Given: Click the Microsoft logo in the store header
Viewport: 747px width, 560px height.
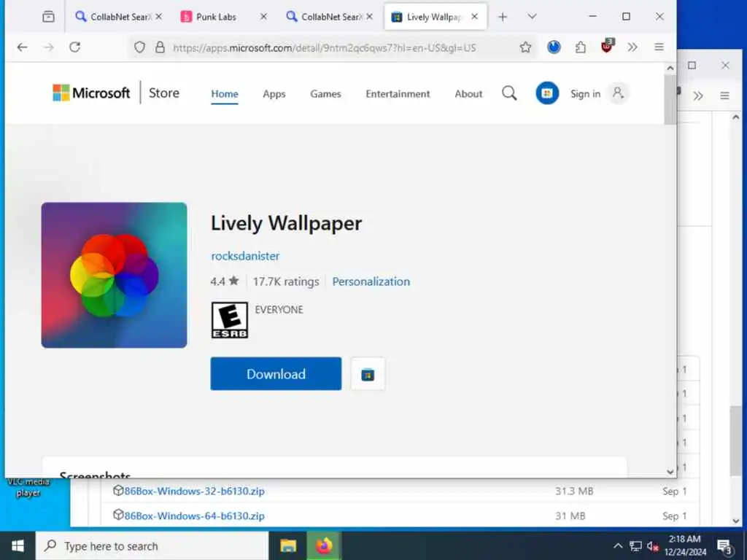Looking at the screenshot, I should tap(91, 93).
